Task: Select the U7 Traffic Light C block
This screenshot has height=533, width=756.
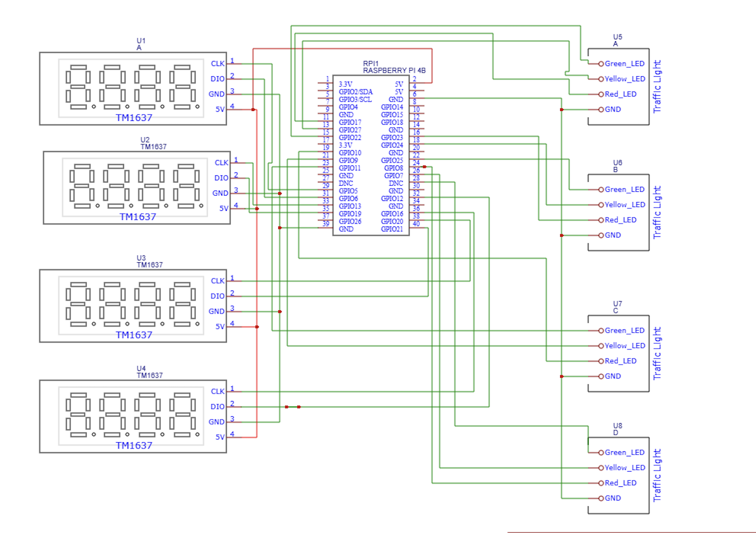Action: 618,354
